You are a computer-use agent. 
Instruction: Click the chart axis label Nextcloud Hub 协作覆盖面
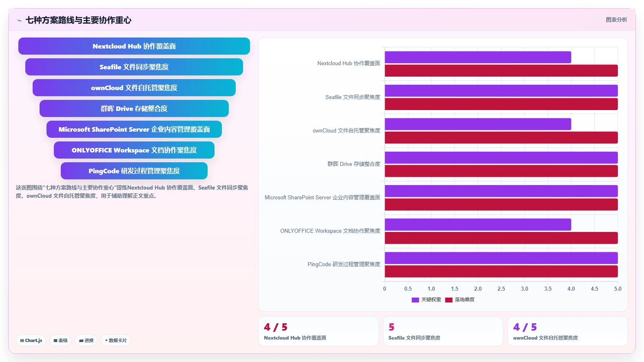click(349, 64)
